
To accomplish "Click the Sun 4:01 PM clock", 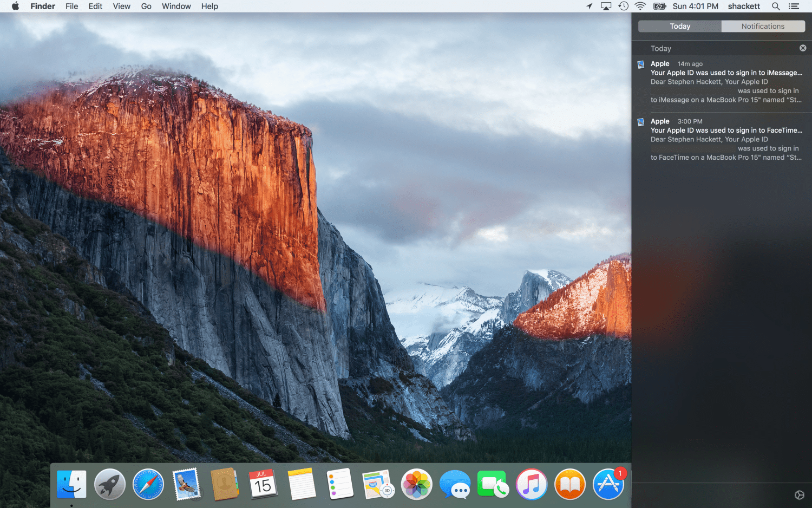I will tap(696, 6).
